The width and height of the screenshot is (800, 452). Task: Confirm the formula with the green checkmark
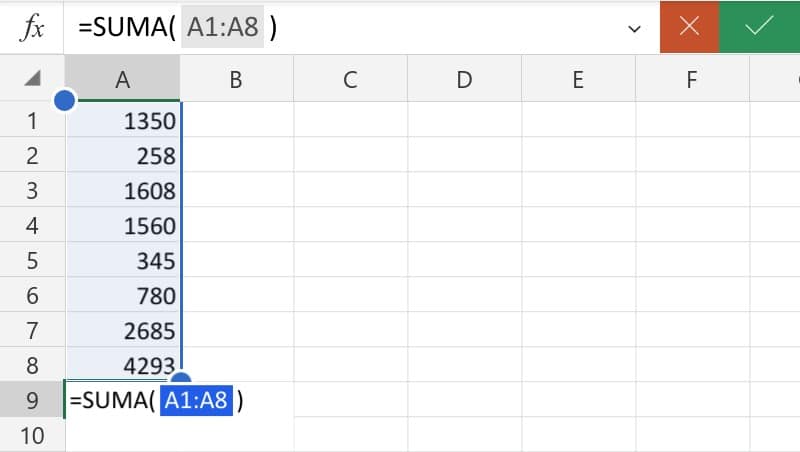tap(759, 27)
